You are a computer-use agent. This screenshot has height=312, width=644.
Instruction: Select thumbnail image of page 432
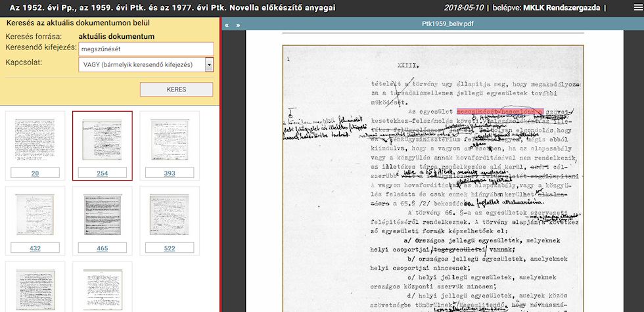pyautogui.click(x=35, y=215)
